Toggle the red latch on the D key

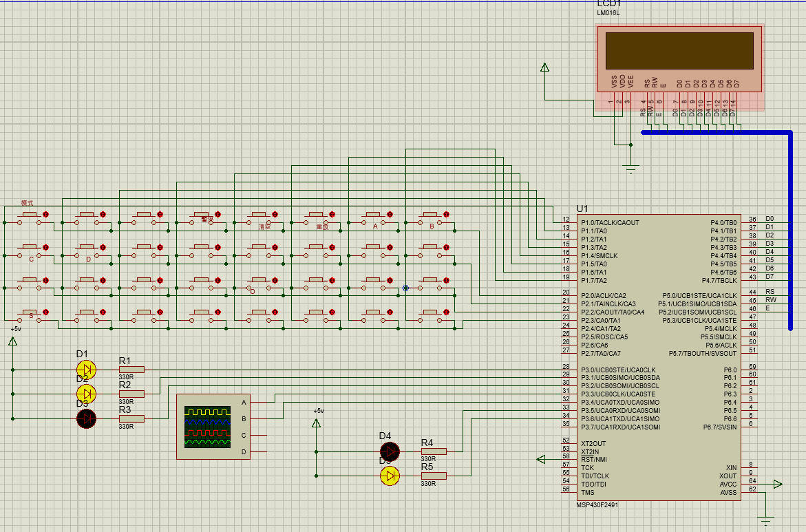(103, 247)
